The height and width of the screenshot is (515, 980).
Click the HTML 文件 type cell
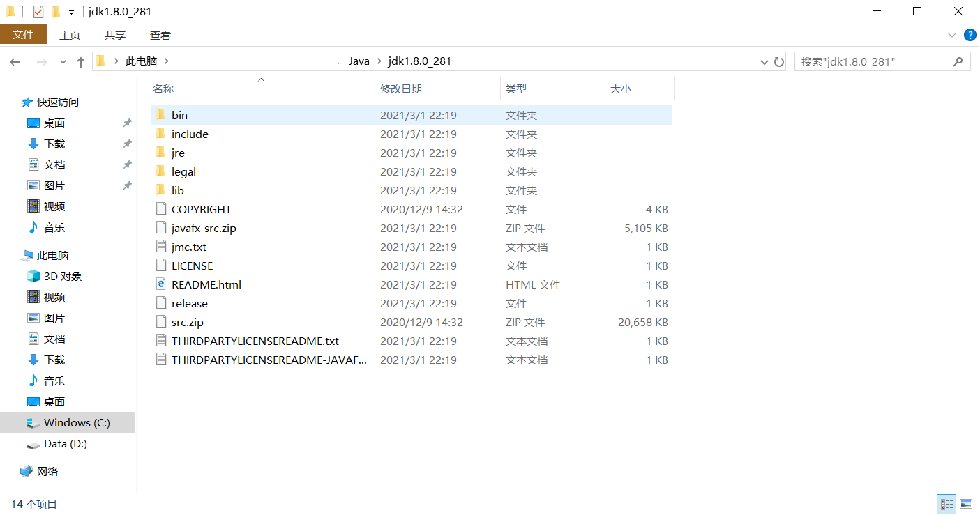pos(533,285)
